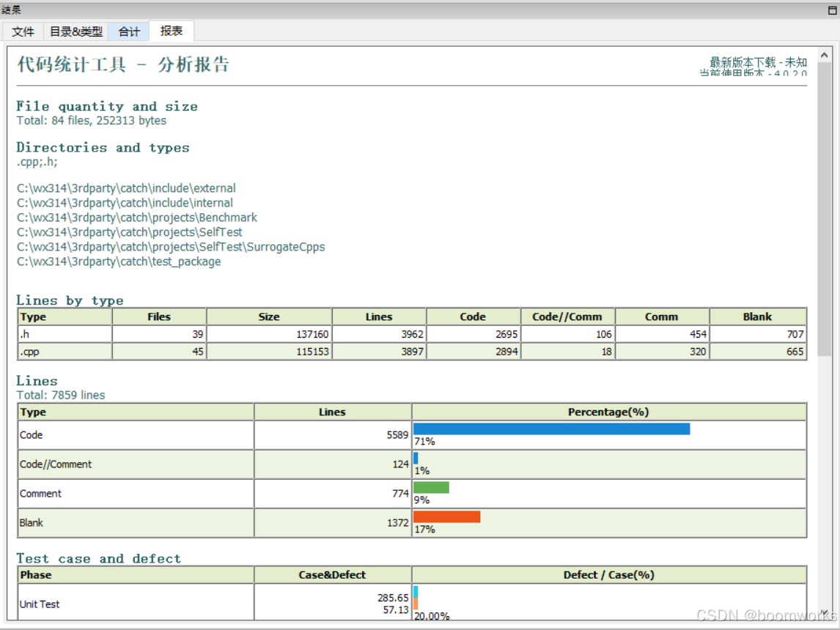Click the 71% percentage label
The height and width of the screenshot is (630, 840).
point(424,442)
